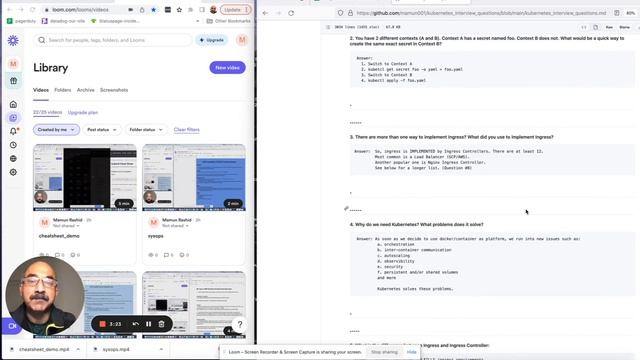Expand sysops.mp4 download chevron
Screen dimensions: 640x360
(161, 349)
